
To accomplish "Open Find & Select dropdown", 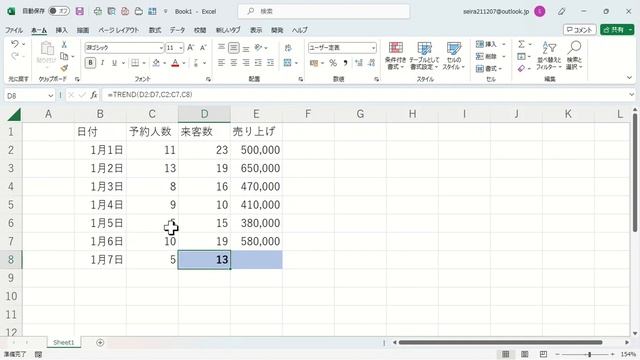I will click(x=574, y=56).
